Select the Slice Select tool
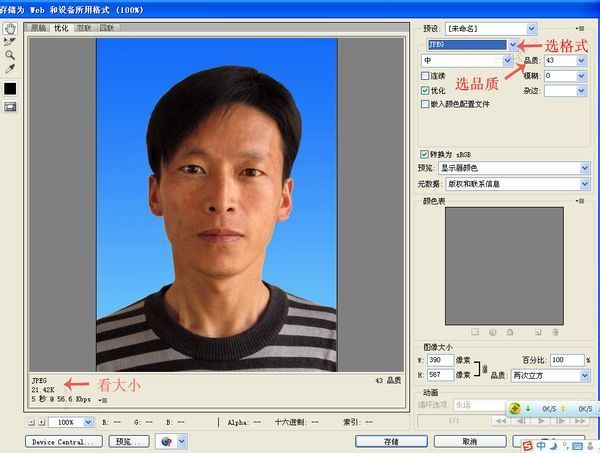The width and height of the screenshot is (600, 453). point(10,41)
